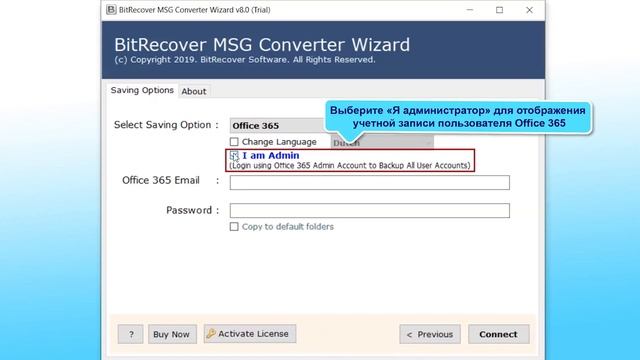
Task: Focus the Office 365 Email field
Action: 369,182
